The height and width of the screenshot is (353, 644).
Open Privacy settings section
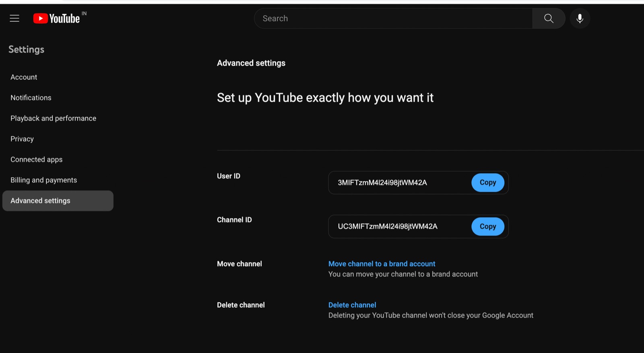22,139
